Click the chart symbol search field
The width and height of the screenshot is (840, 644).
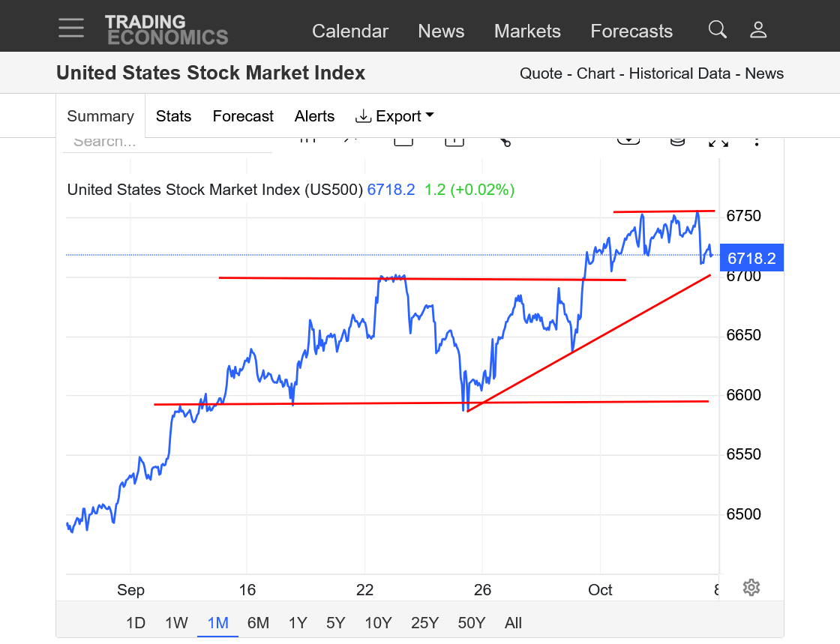pyautogui.click(x=166, y=142)
